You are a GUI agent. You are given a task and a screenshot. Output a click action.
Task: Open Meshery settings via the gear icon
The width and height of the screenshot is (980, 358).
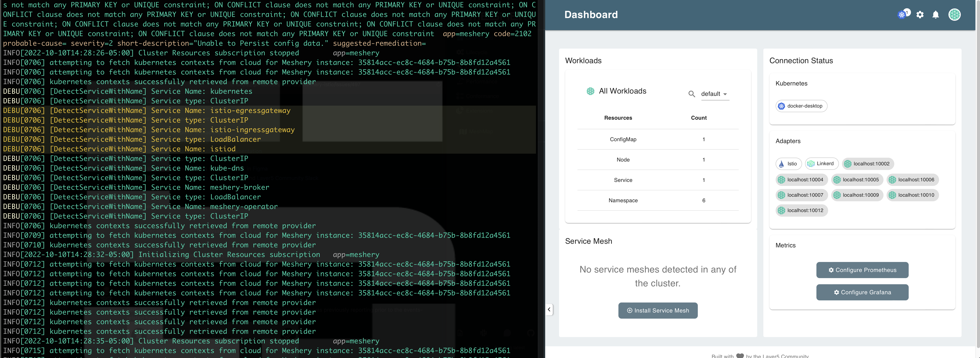920,14
